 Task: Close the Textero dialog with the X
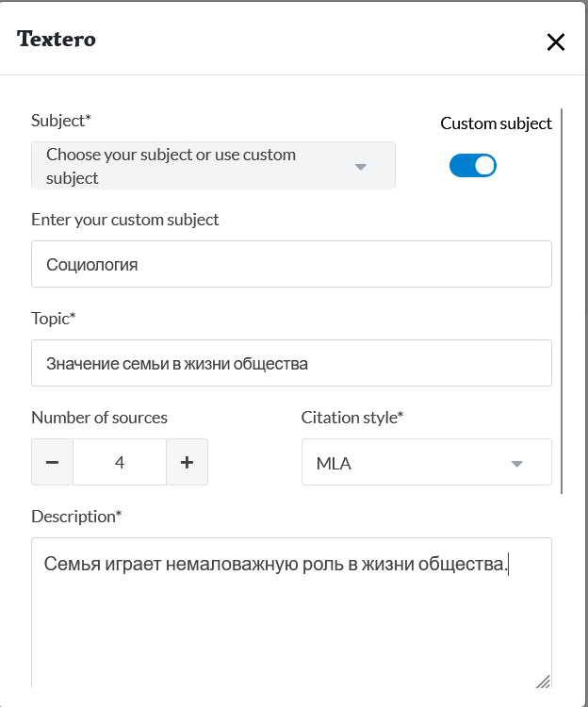pyautogui.click(x=556, y=41)
